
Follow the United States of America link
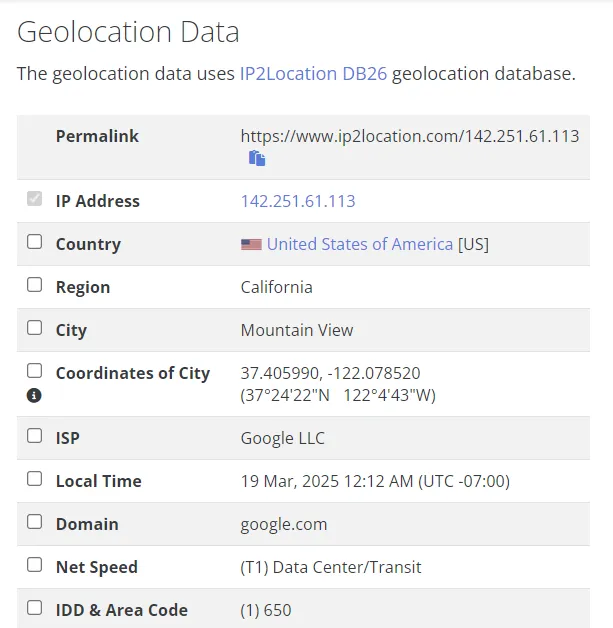(360, 244)
